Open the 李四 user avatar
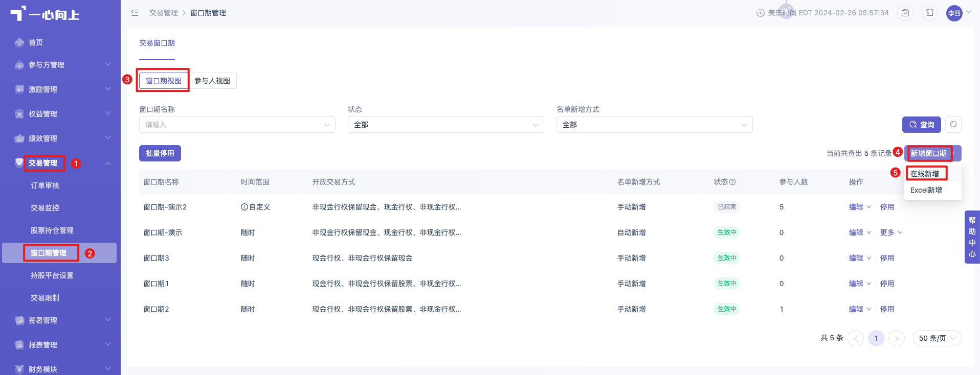This screenshot has width=980, height=375. pyautogui.click(x=954, y=13)
